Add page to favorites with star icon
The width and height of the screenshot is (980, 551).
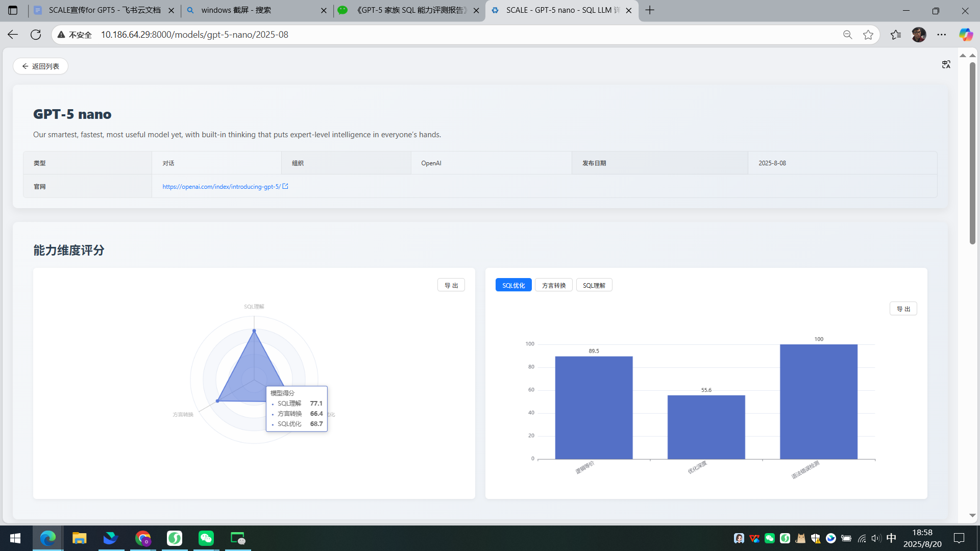(868, 35)
